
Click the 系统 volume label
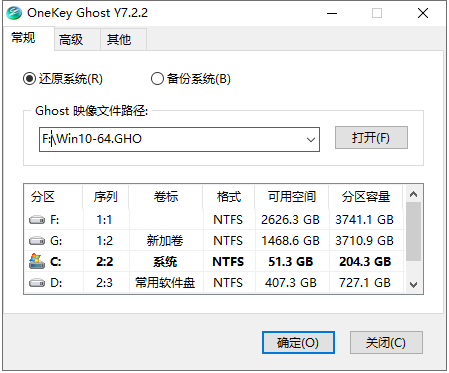tap(165, 262)
